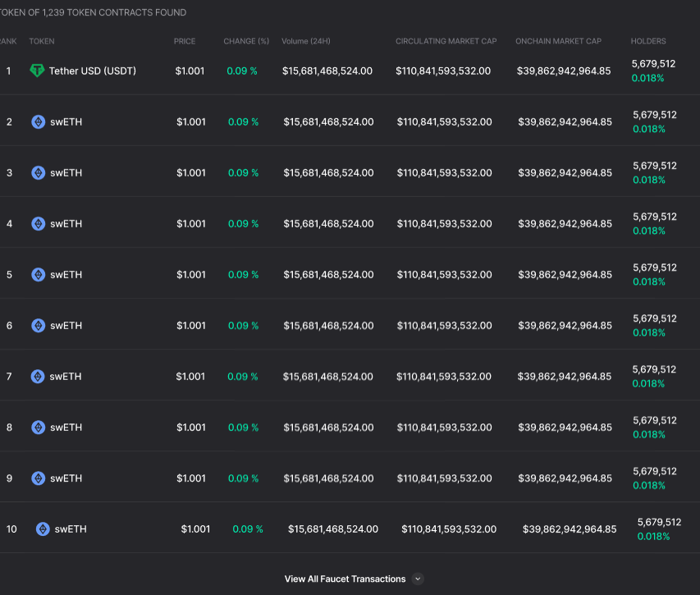Click the 5,679,512 holders count in rank 4
Viewport: 700px width, 595px height.
655,217
